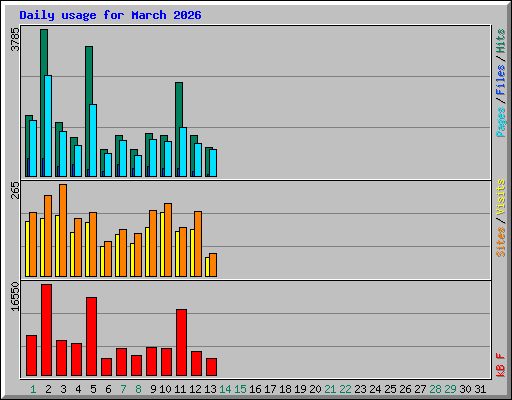
Task: Select day label 2 on the x-axis
Action: (x=48, y=389)
